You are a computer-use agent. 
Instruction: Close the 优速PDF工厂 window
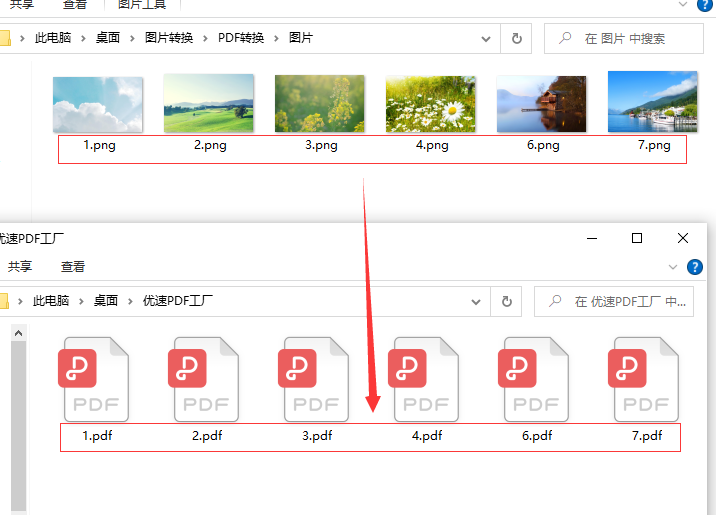coord(683,238)
